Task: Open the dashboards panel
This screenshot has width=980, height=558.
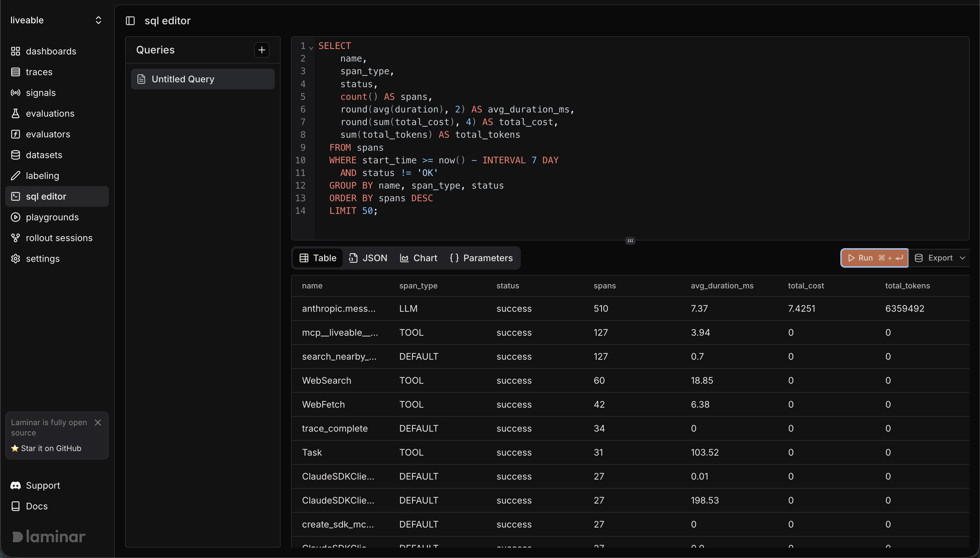Action: click(x=51, y=51)
